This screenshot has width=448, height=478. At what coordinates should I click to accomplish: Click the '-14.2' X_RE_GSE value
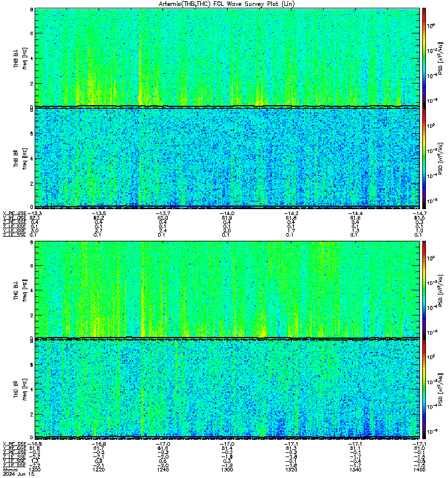tap(291, 213)
